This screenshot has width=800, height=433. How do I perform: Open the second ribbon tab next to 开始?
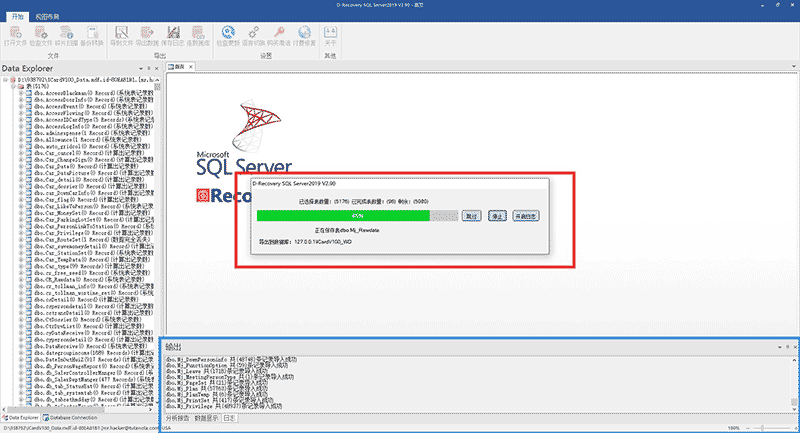(x=47, y=17)
